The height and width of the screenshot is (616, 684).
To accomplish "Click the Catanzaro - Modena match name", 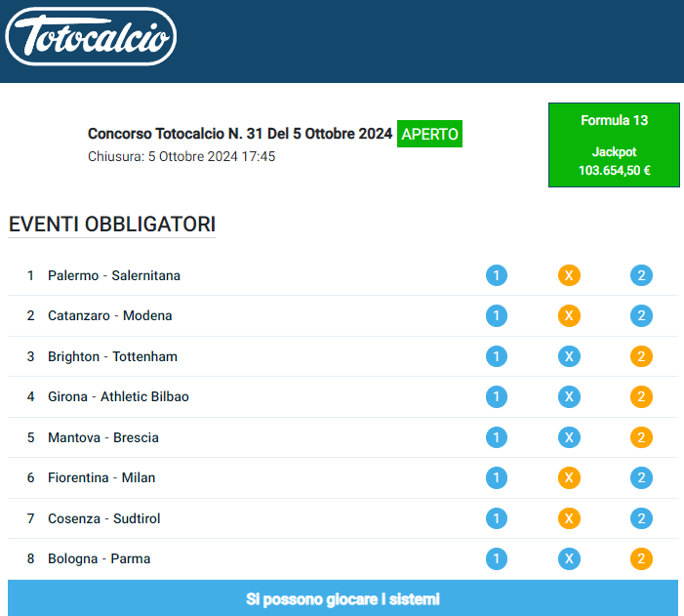I will (x=109, y=315).
